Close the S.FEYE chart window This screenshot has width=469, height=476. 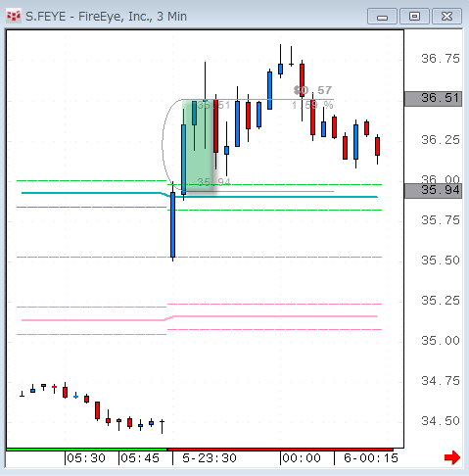pyautogui.click(x=446, y=17)
